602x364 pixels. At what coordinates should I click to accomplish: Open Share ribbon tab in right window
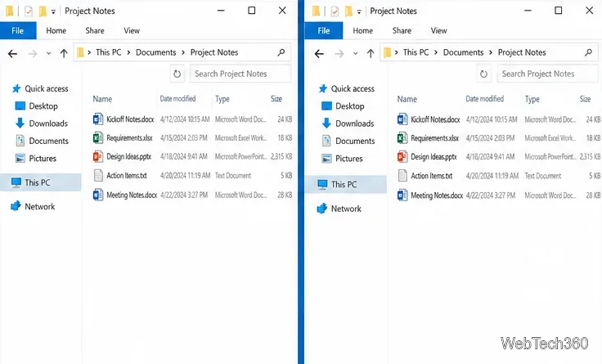pos(402,31)
